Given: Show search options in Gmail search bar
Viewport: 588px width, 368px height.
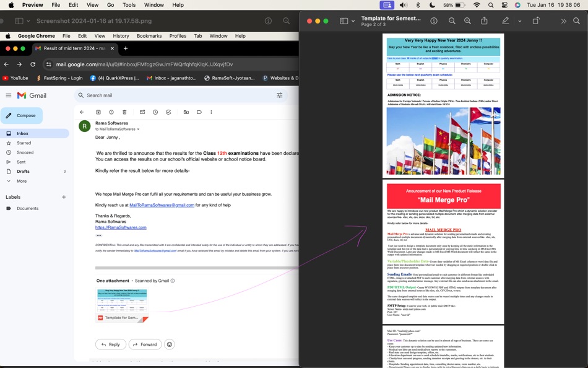Looking at the screenshot, I should pos(279,95).
